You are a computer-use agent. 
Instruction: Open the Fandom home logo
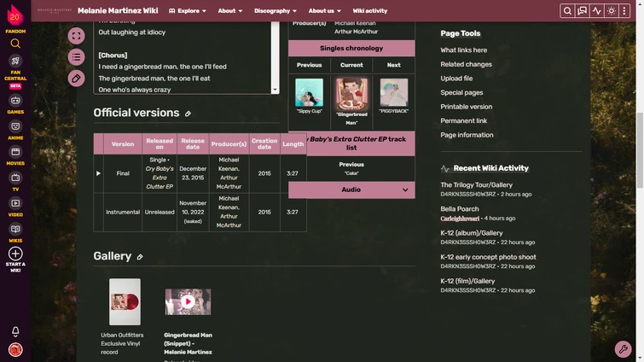15,18
